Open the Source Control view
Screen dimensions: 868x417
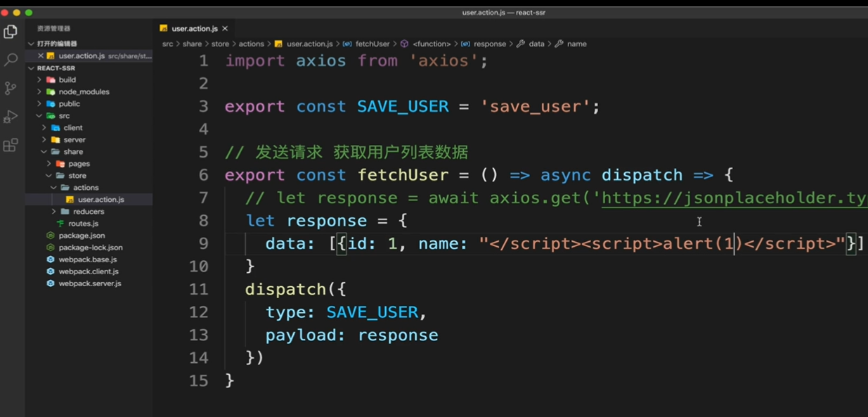coord(11,88)
